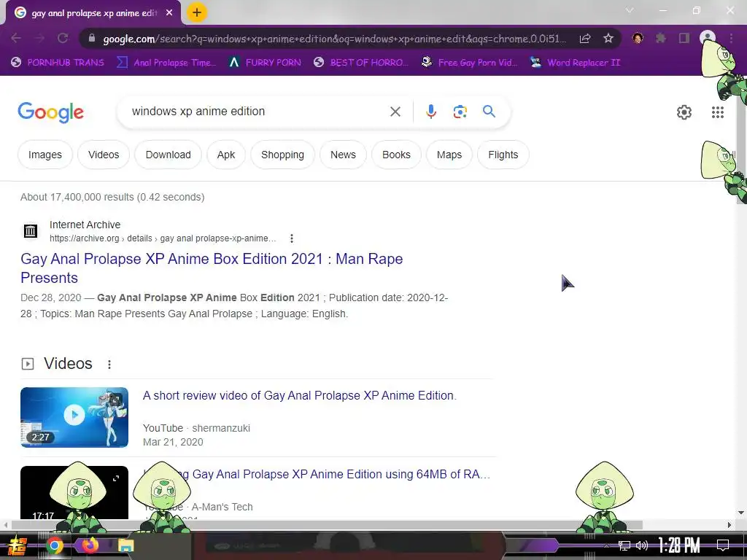Screen dimensions: 747x560
Task: Click the vertical scrollbar down arrow
Action: 741,513
